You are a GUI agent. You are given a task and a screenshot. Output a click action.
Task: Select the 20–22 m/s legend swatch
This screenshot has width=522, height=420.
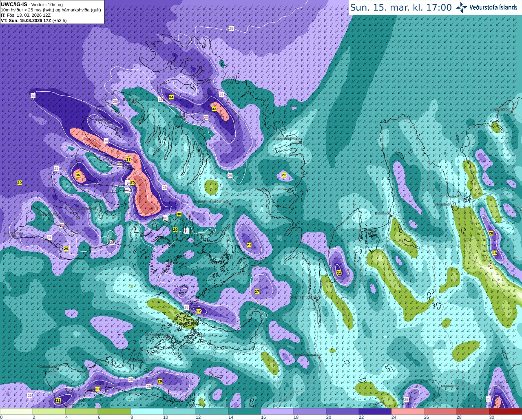coord(343,411)
